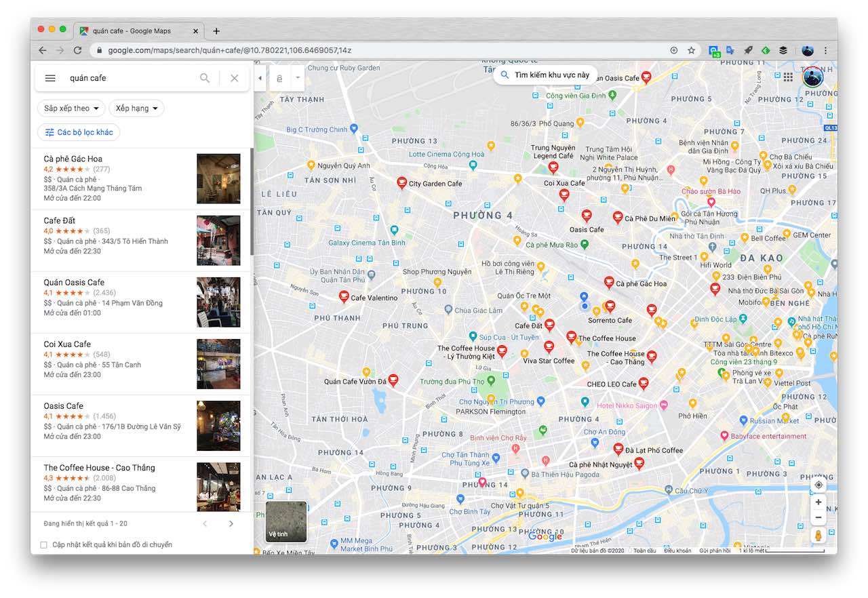Open Cà phê Gác Hoa result
Viewport: 868px width, 598px height.
[x=140, y=178]
